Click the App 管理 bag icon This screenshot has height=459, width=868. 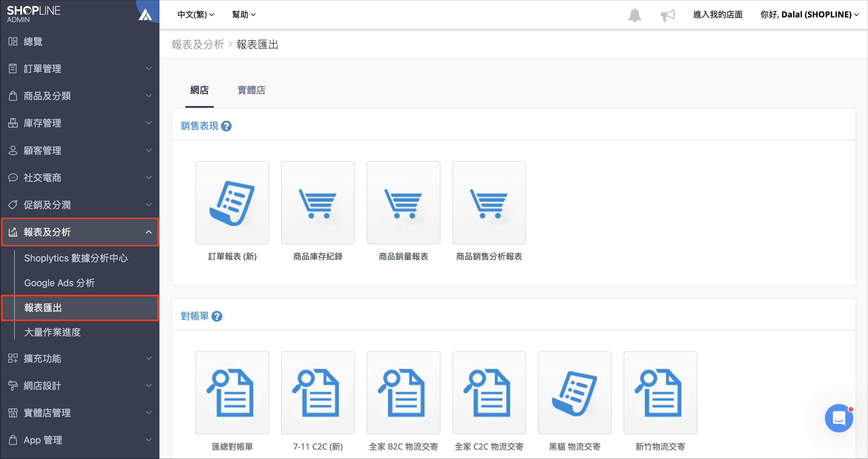(13, 440)
